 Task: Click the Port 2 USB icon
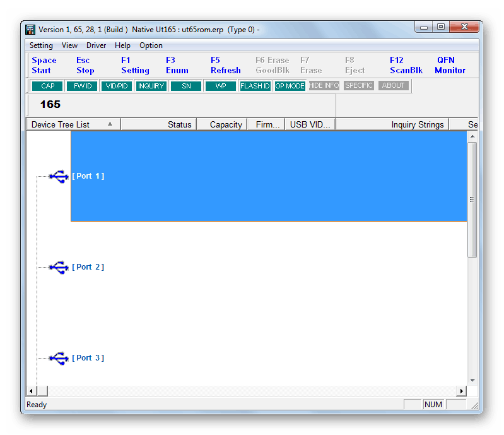tap(59, 267)
